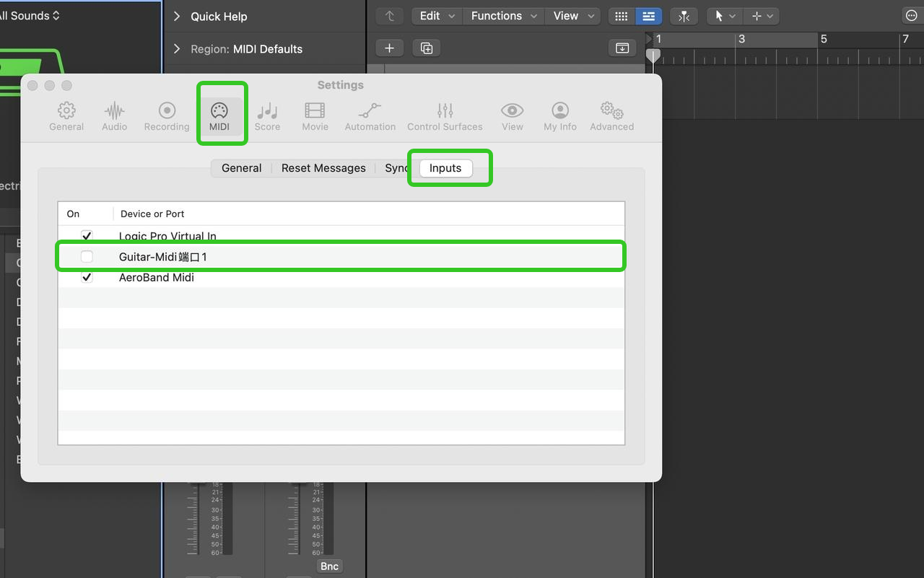Open the pointer tool menu
This screenshot has width=924, height=578.
[724, 16]
